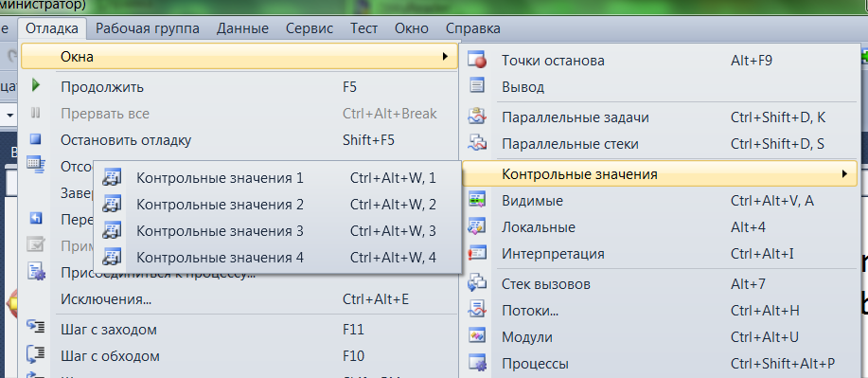Expand the Контрольные значения submenu arrow
Screen dimensions: 868x378
pos(844,174)
